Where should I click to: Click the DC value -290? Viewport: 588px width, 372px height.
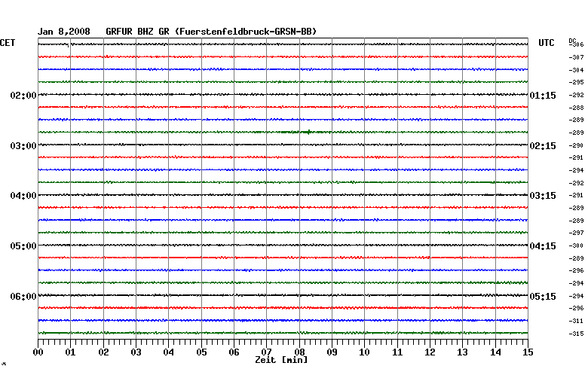click(x=577, y=145)
